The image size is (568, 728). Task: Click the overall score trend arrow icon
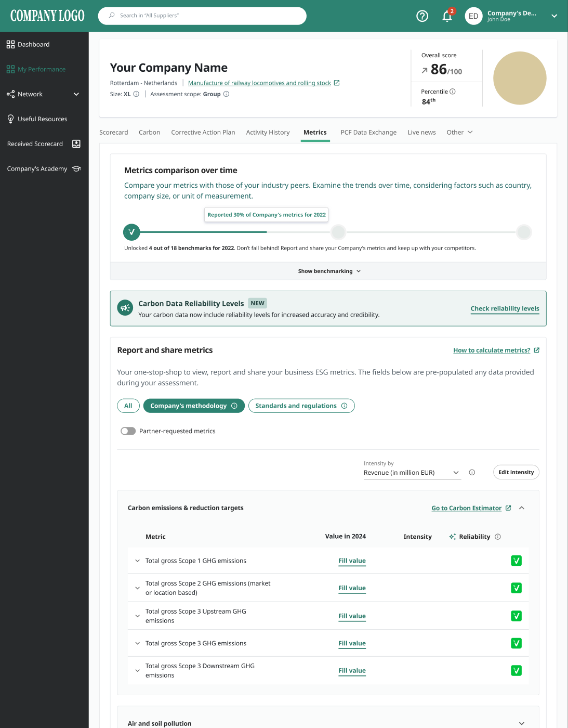point(425,70)
